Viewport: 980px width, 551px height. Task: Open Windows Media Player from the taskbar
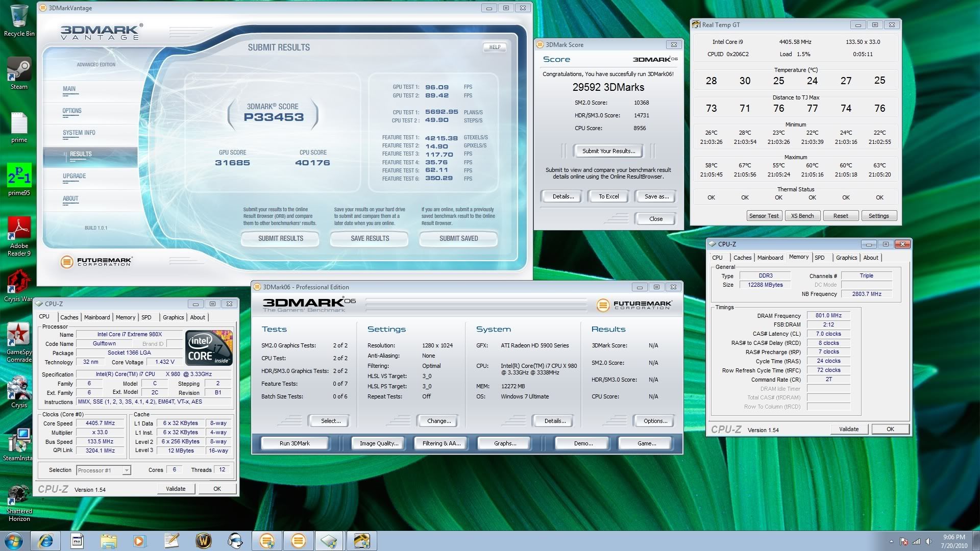[139, 541]
